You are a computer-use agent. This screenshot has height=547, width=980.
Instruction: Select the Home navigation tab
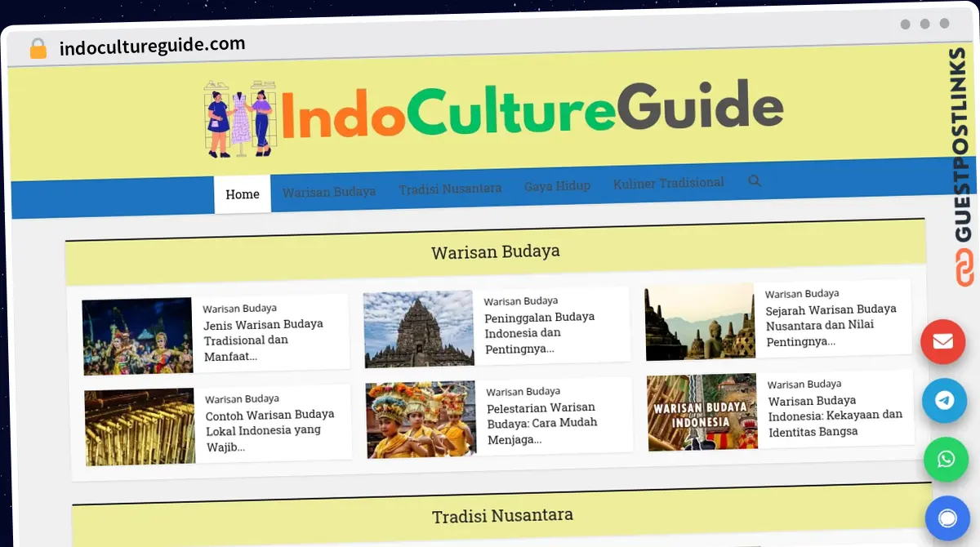[x=243, y=194]
